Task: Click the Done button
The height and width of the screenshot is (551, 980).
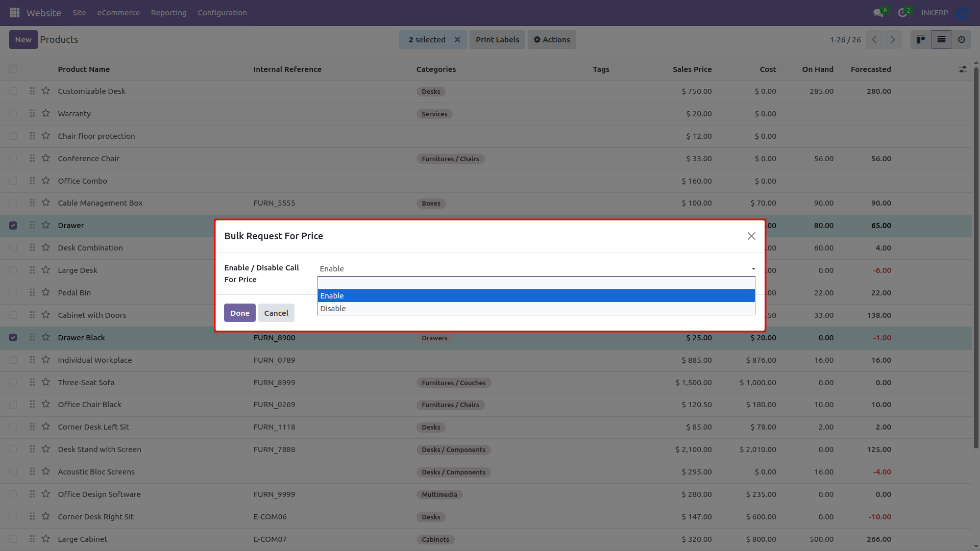Action: pos(240,313)
